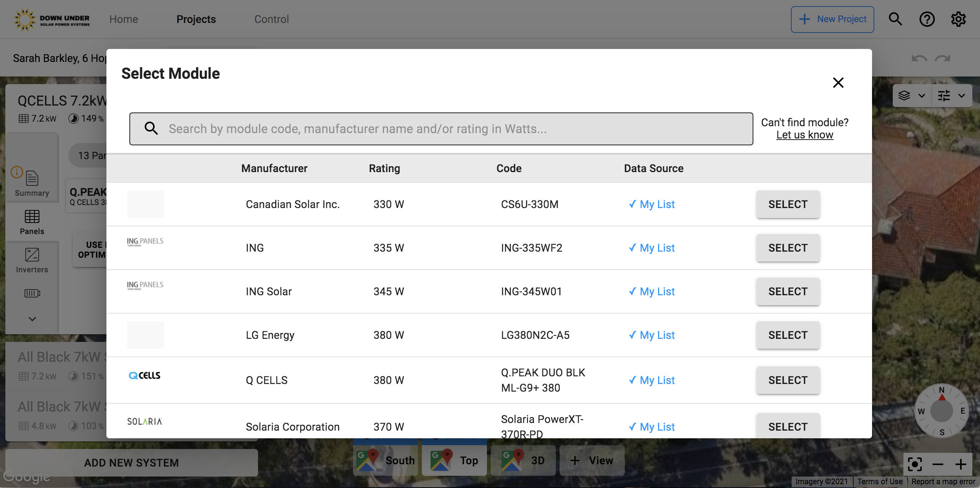Click Add New System button
The image size is (980, 488).
[131, 463]
